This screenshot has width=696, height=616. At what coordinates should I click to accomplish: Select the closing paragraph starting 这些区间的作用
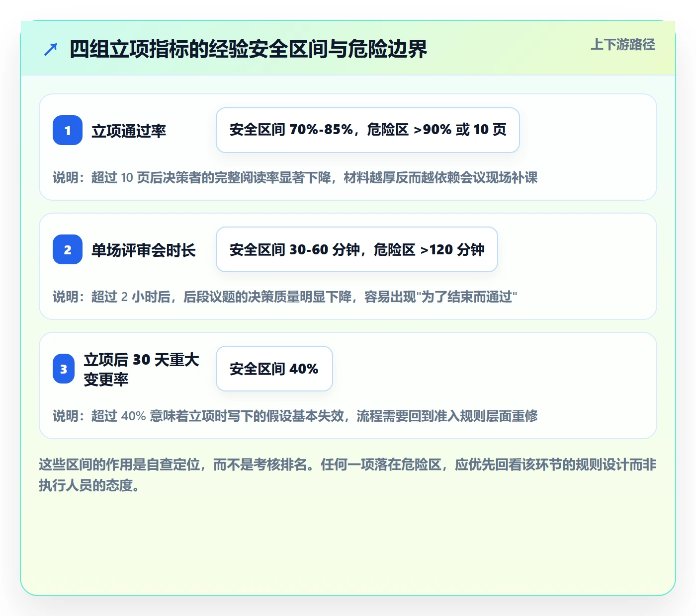pyautogui.click(x=348, y=475)
